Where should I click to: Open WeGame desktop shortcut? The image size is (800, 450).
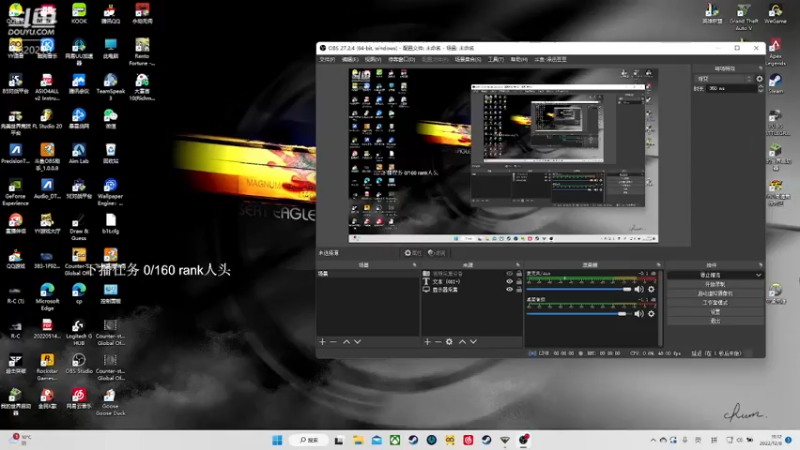776,13
